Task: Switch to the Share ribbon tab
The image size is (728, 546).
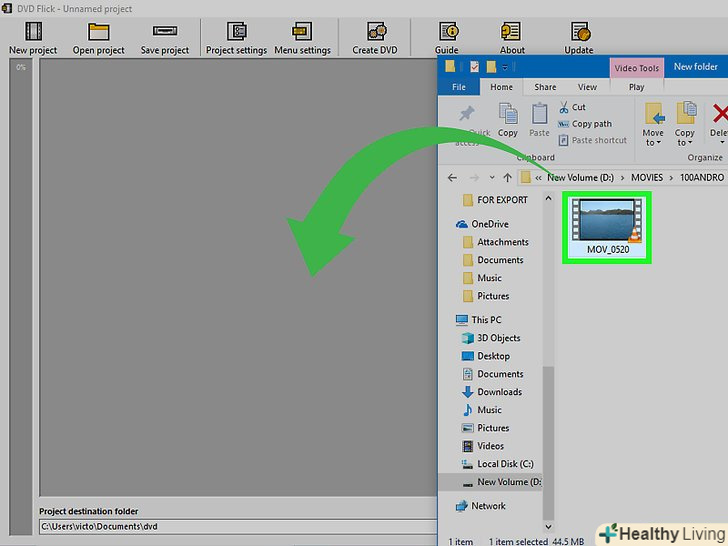Action: 545,87
